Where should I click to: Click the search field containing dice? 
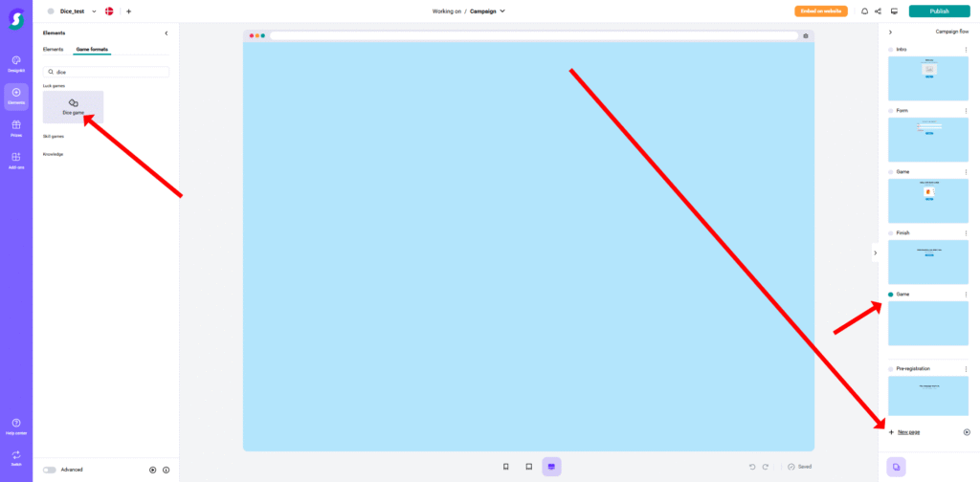click(107, 72)
